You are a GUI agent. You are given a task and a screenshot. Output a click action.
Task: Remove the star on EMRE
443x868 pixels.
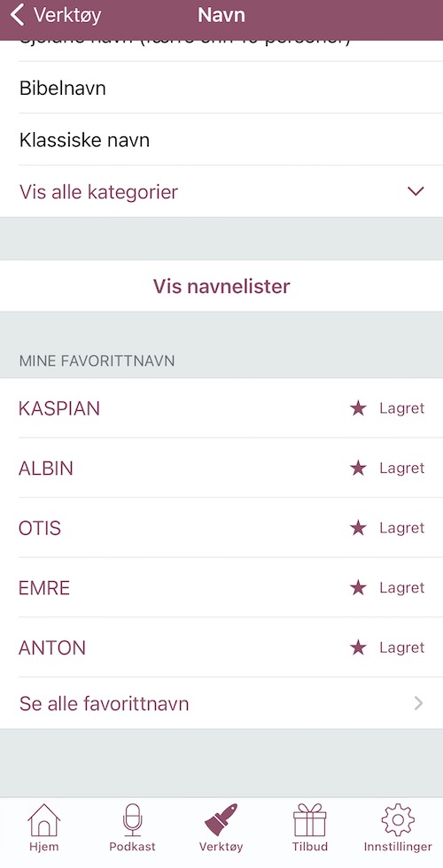point(358,588)
